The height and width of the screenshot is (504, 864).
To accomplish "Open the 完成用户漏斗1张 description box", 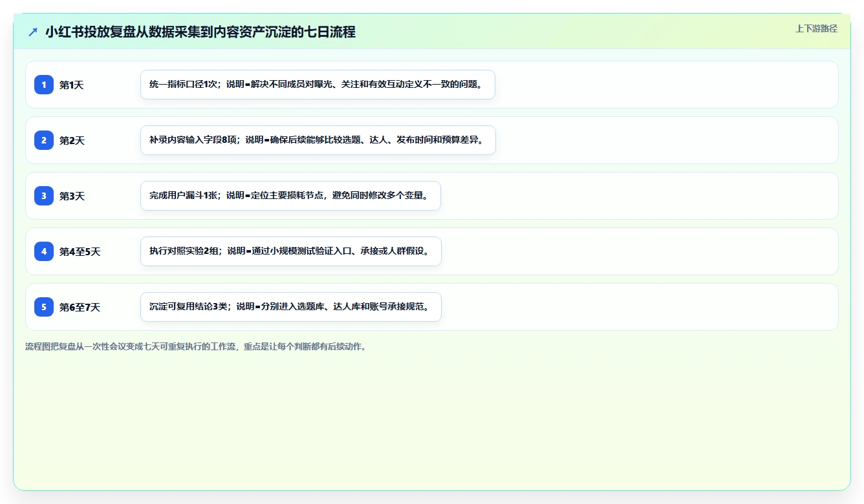I will (x=290, y=196).
